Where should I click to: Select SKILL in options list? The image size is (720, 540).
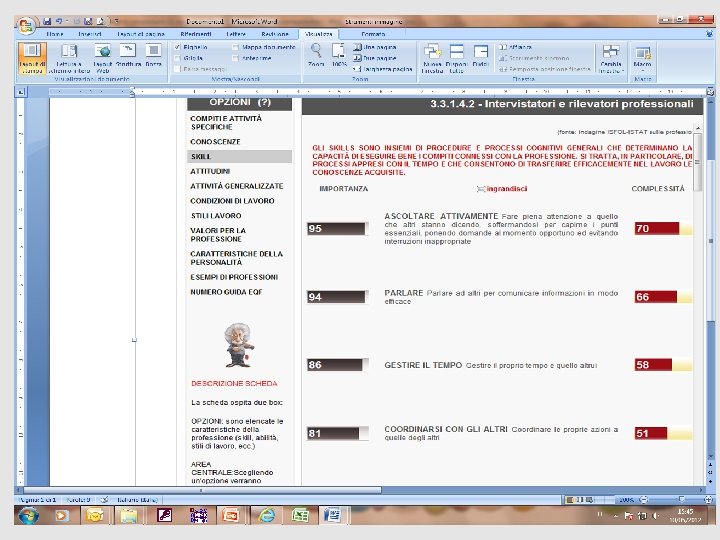pyautogui.click(x=239, y=157)
